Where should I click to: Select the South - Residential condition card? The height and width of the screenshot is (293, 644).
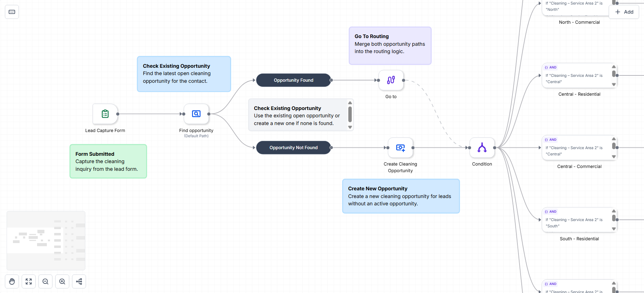pyautogui.click(x=579, y=220)
